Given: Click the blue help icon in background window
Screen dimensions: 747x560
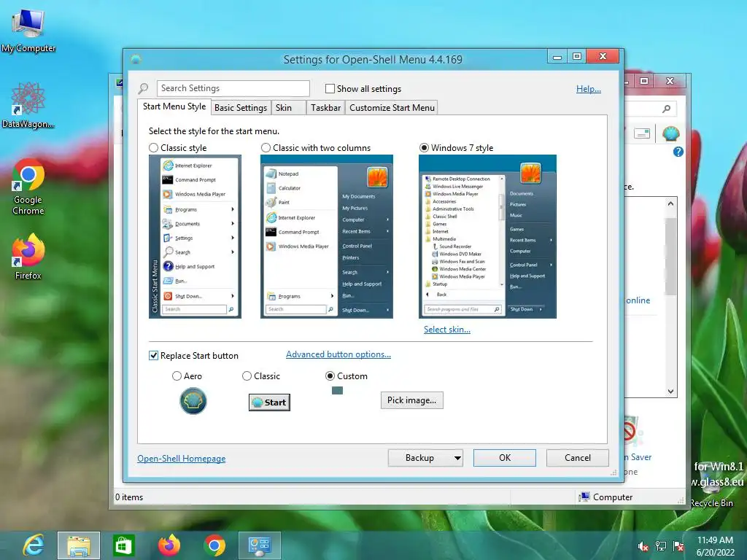Looking at the screenshot, I should tap(678, 152).
